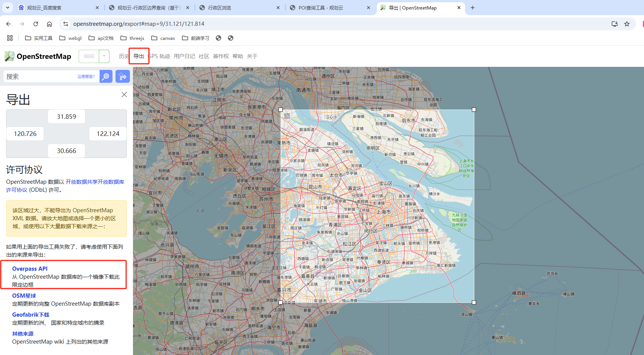Viewport: 644px width, 355px height.
Task: Open the 用户日记 menu item
Action: pos(184,56)
